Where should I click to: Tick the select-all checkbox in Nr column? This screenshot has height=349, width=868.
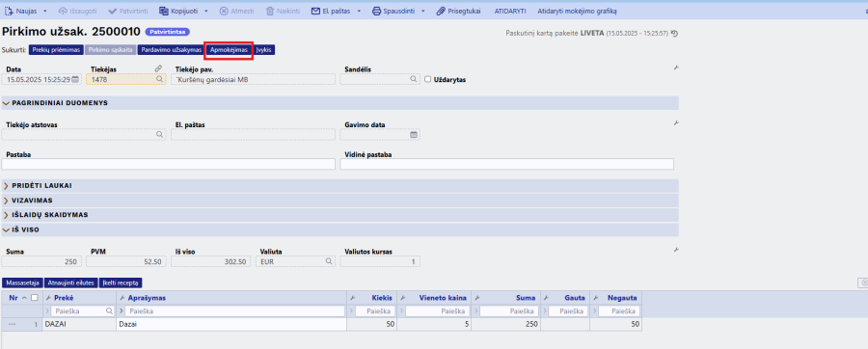35,298
